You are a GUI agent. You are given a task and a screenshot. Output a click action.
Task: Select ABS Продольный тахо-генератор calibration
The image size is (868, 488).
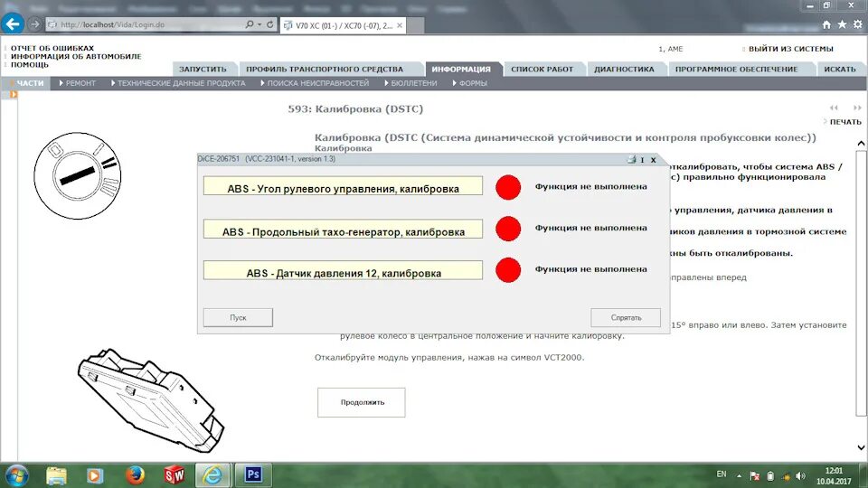point(343,229)
